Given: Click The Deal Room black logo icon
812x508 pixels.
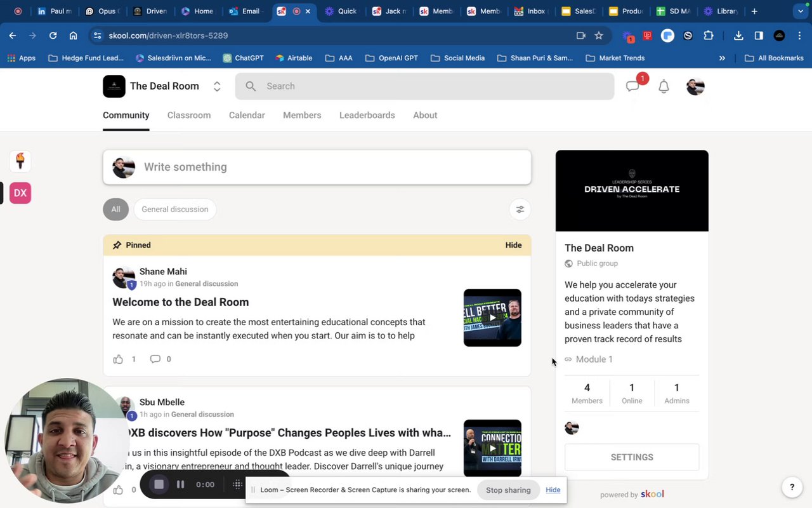Looking at the screenshot, I should point(114,86).
